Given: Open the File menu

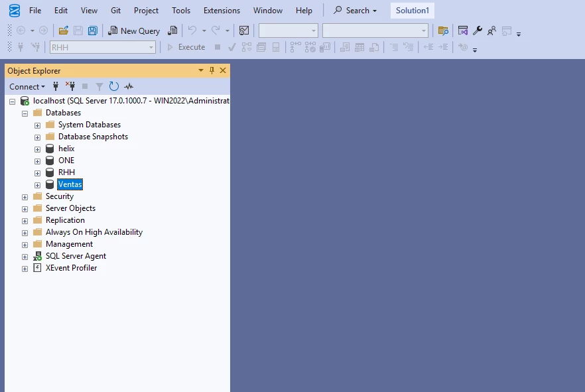Looking at the screenshot, I should tap(35, 11).
